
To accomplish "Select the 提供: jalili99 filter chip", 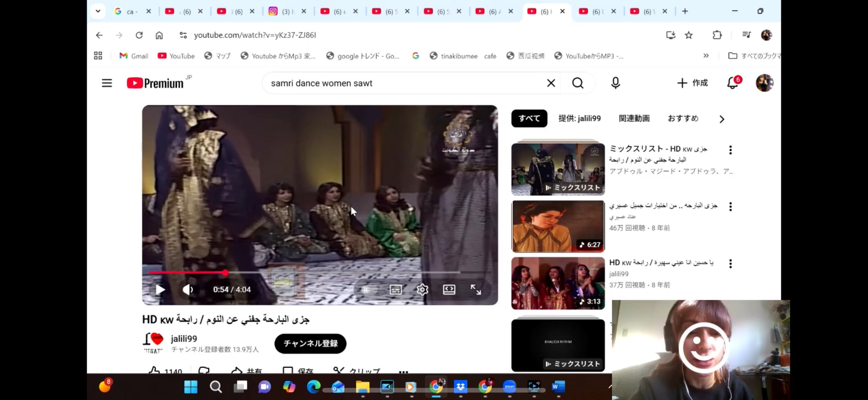I will (x=579, y=118).
